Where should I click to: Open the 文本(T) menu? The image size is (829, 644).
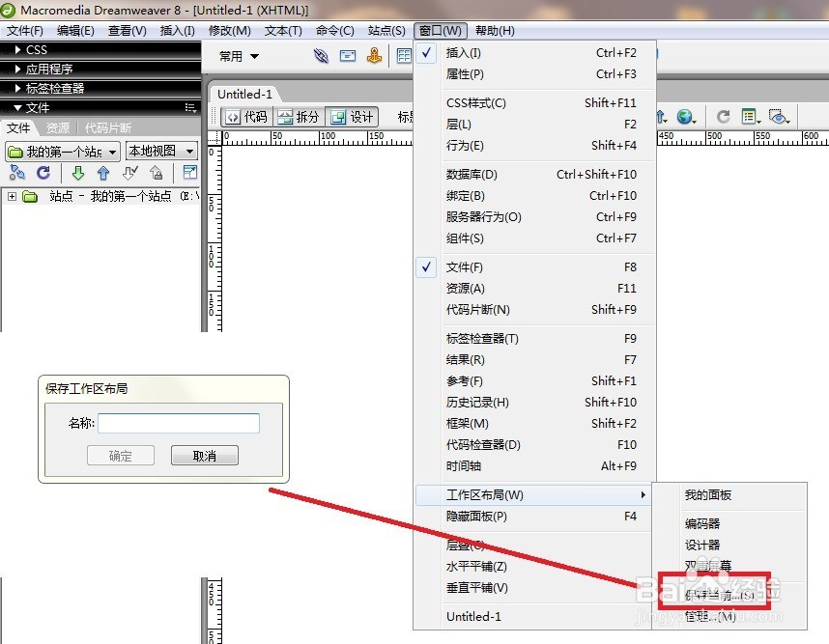[x=283, y=31]
